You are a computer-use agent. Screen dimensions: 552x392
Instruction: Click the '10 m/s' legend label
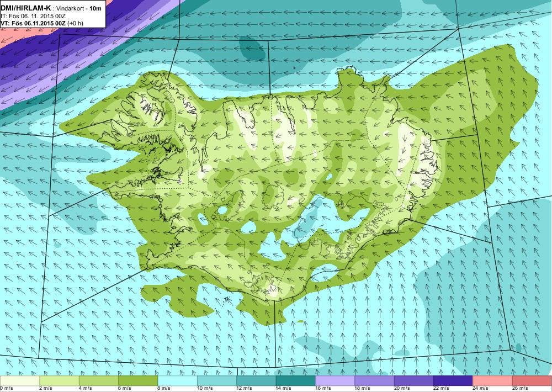[205, 388]
